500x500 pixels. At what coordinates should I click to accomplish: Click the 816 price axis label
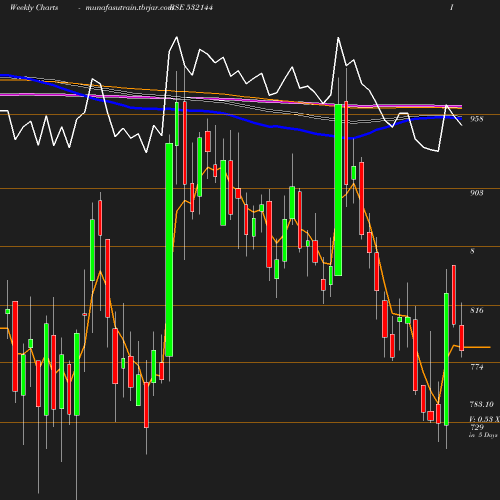tap(476, 310)
